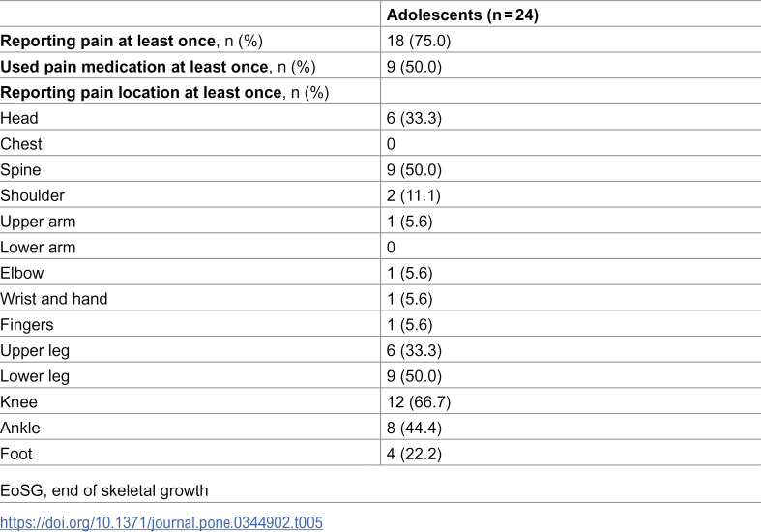Viewport: 761px width, 532px height.
Task: Select the Reporting pain at least once row label
Action: (132, 41)
